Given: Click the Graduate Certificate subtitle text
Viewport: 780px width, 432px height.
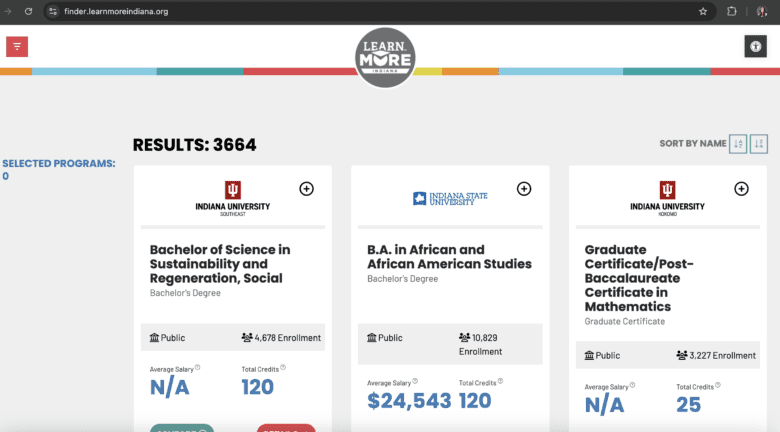Looking at the screenshot, I should tap(624, 322).
